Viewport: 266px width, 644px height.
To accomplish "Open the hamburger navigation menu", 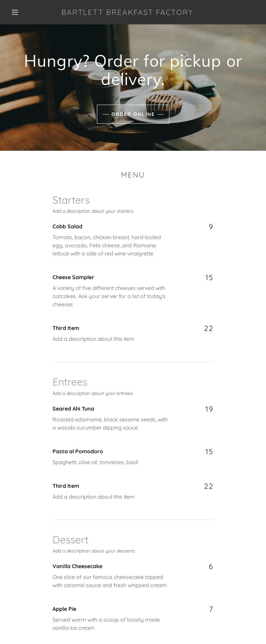I will 15,12.
